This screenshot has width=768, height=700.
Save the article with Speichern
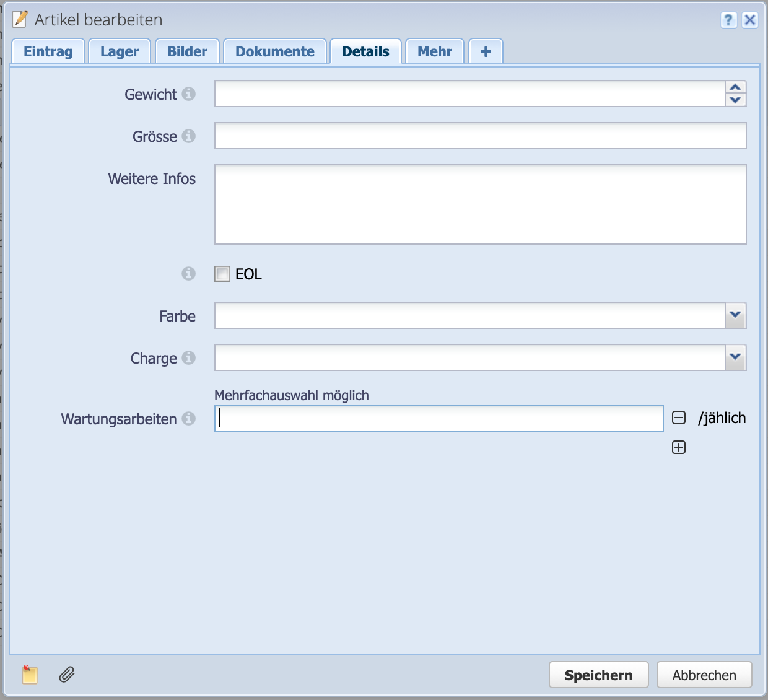pos(598,675)
